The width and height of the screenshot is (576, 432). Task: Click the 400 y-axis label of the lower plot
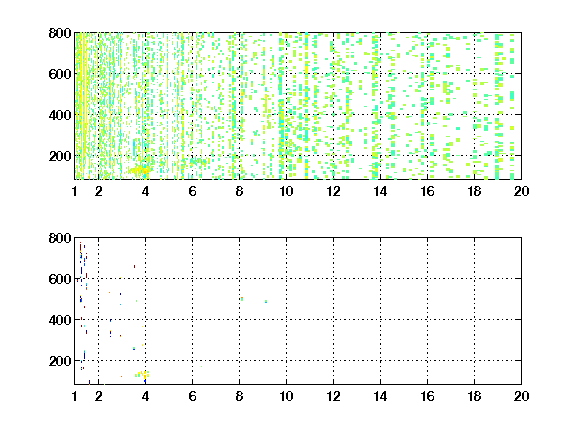click(60, 320)
